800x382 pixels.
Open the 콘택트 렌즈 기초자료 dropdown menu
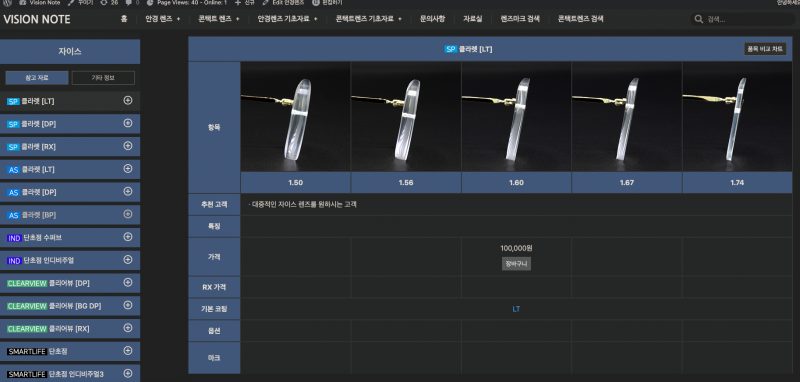point(368,19)
